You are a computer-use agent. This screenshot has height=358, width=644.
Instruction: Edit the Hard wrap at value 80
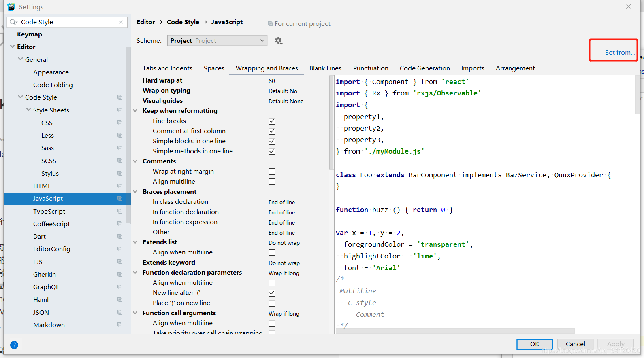(272, 81)
